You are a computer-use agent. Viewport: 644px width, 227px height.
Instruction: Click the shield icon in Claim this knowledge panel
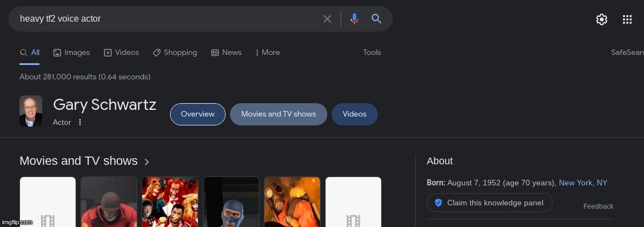point(438,203)
